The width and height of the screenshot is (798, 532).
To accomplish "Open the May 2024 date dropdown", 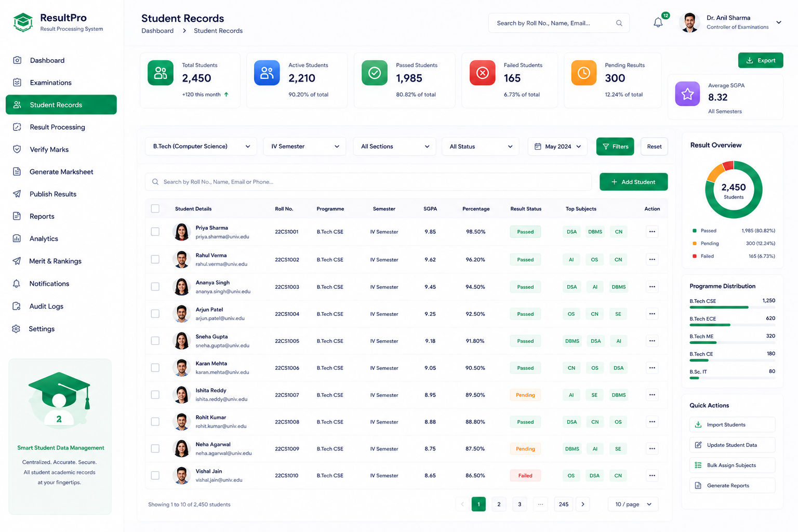I will [x=557, y=147].
